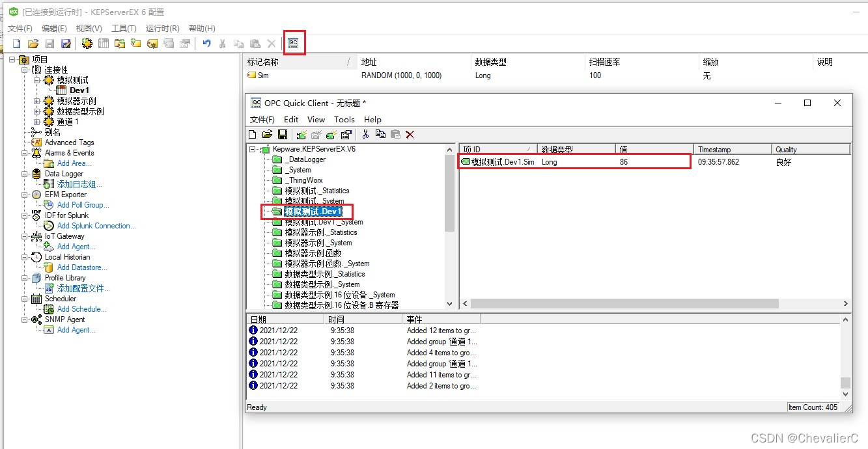Expand the 通道 1 channel node
Image resolution: width=868 pixels, height=449 pixels.
[37, 122]
